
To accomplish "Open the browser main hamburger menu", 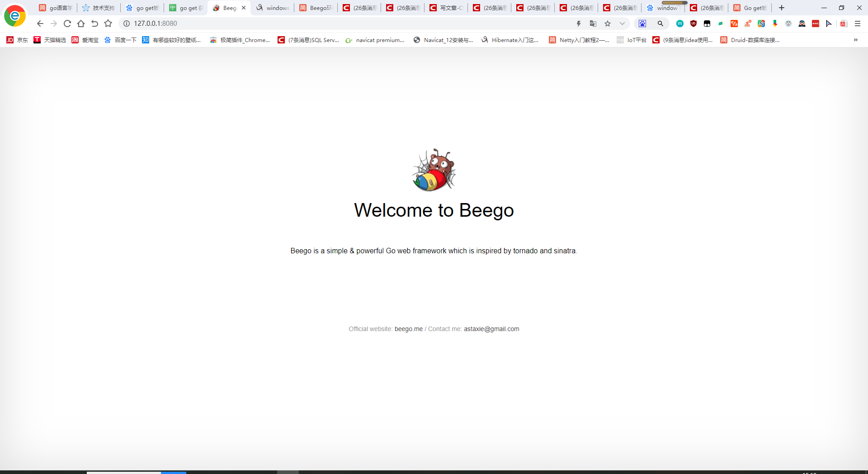I will [x=858, y=24].
